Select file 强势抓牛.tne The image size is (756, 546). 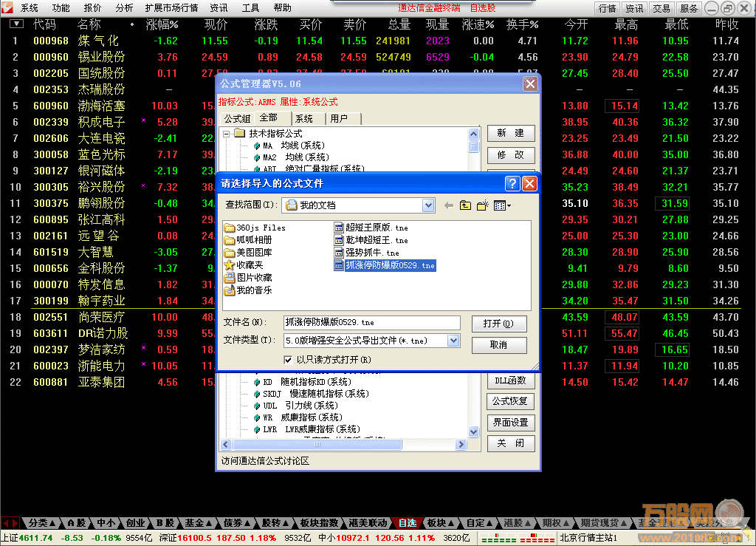[367, 253]
